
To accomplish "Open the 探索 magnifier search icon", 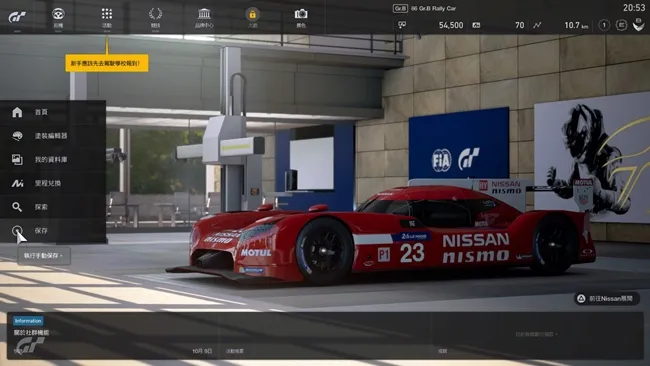I will click(x=17, y=207).
